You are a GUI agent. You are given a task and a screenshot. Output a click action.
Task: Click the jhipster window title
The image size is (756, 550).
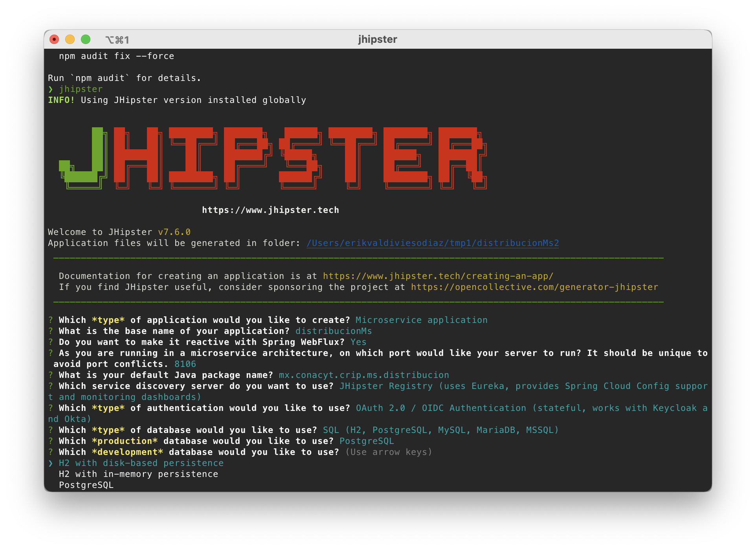click(x=378, y=39)
